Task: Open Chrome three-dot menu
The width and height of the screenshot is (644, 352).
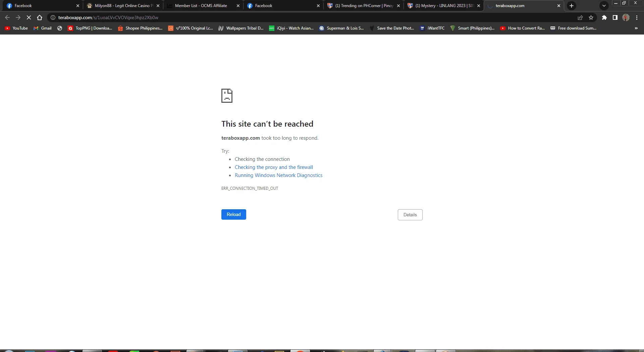Action: coord(637,17)
